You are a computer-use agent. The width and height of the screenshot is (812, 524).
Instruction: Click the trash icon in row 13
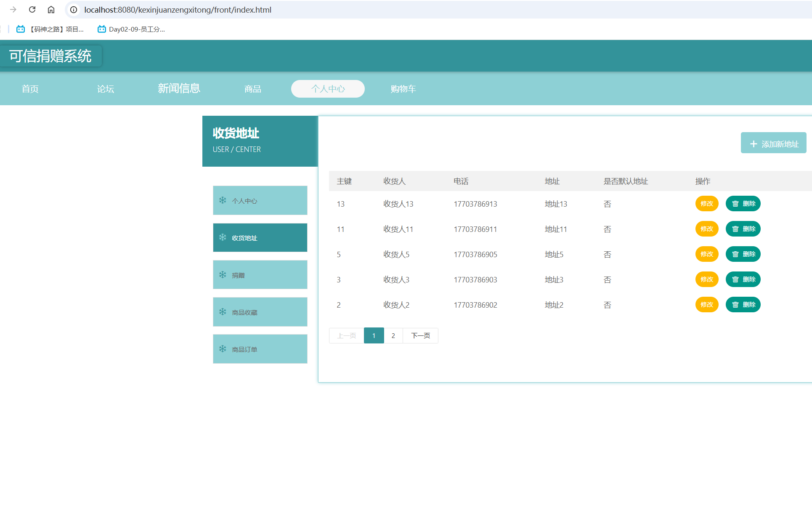pyautogui.click(x=735, y=204)
